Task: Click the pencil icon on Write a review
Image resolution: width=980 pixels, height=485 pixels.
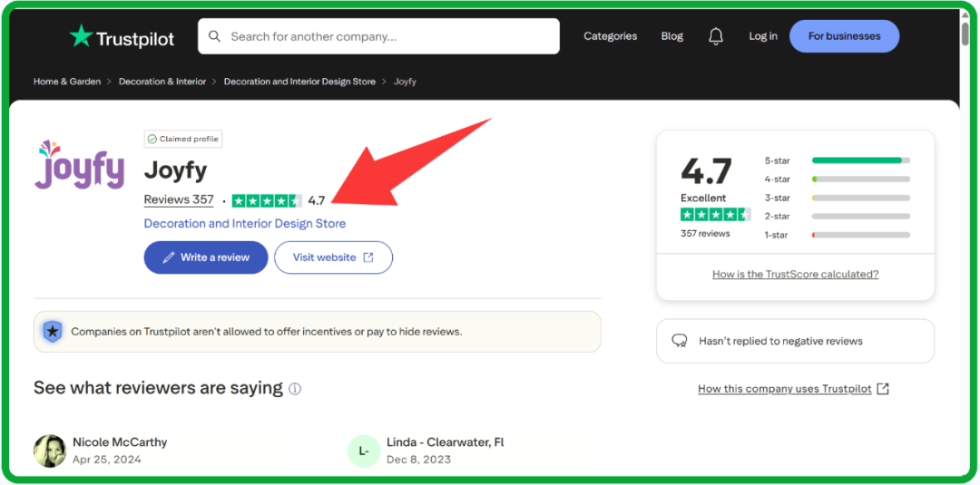Action: [168, 257]
